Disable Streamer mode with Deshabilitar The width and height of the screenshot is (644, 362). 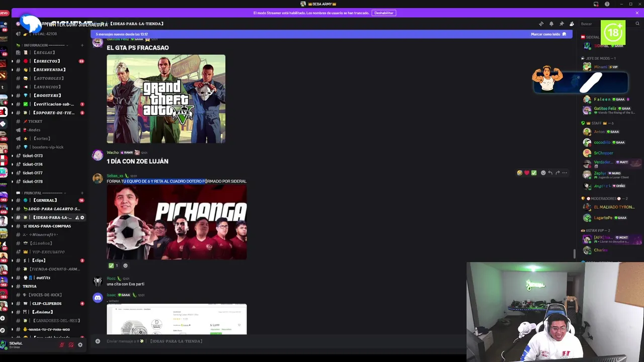click(x=384, y=13)
